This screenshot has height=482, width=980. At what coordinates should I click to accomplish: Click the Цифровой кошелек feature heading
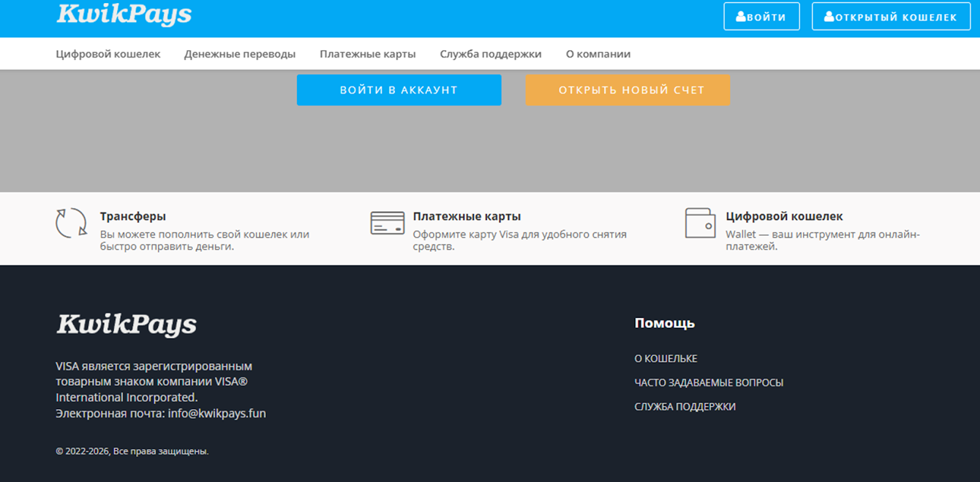click(x=785, y=216)
